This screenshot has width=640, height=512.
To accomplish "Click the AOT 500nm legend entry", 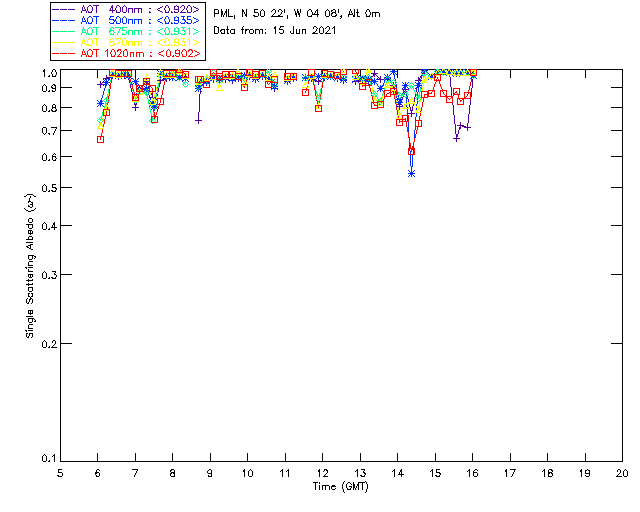I will [127, 20].
